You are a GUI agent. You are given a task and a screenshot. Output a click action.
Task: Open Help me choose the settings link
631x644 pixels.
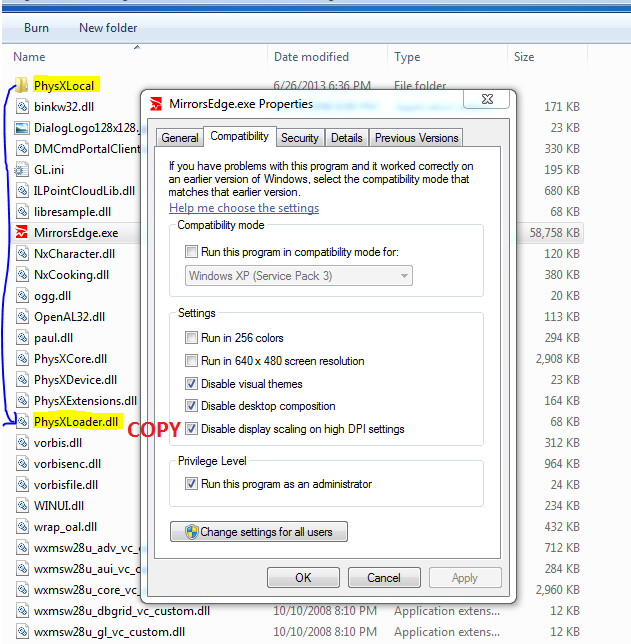point(244,208)
